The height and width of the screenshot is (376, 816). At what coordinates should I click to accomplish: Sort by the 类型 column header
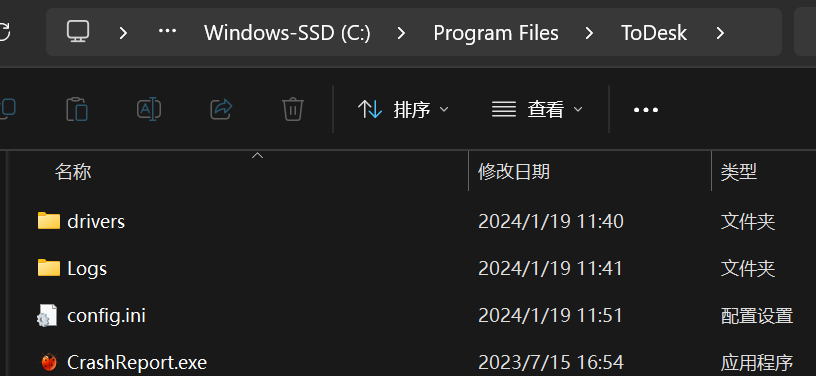pos(738,171)
